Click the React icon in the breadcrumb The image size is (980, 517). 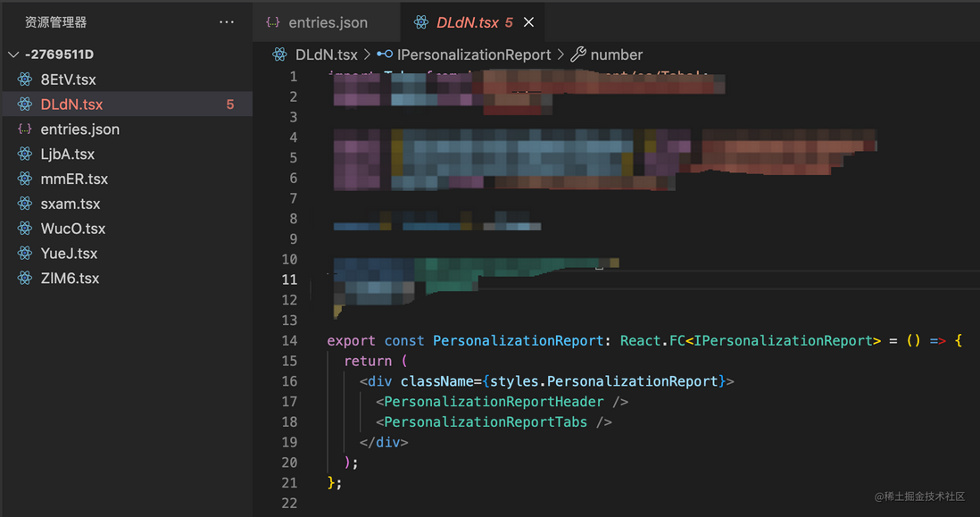279,54
